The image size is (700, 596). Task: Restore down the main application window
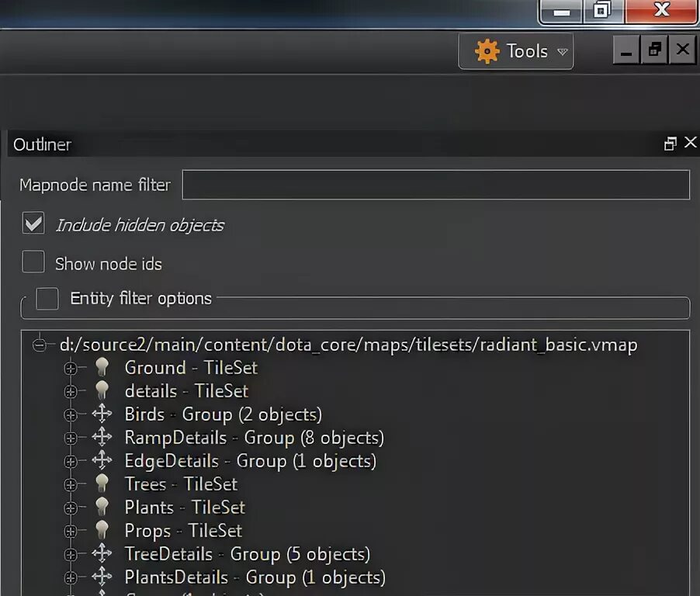pyautogui.click(x=602, y=11)
